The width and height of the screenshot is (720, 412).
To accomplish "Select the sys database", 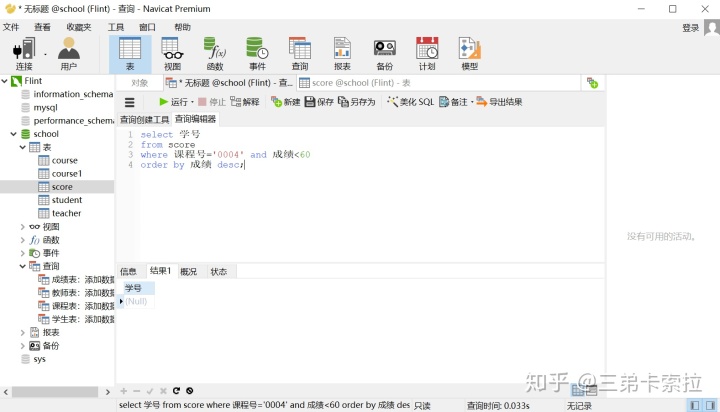I will [39, 359].
